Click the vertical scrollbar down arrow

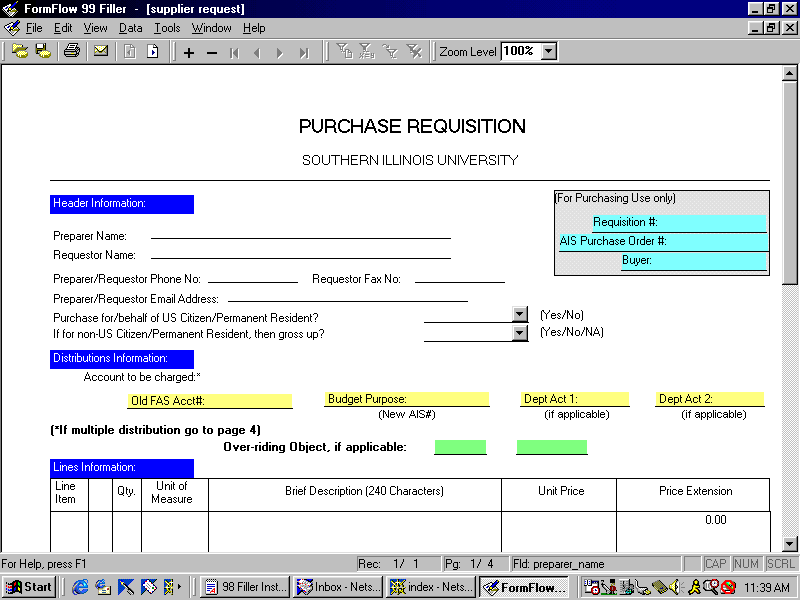pyautogui.click(x=789, y=544)
